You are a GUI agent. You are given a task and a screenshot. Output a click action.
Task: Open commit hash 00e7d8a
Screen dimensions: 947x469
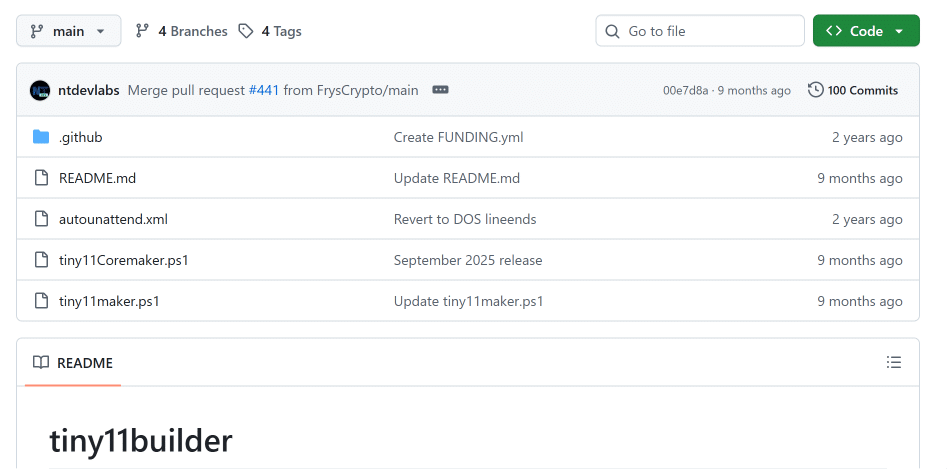tap(685, 91)
